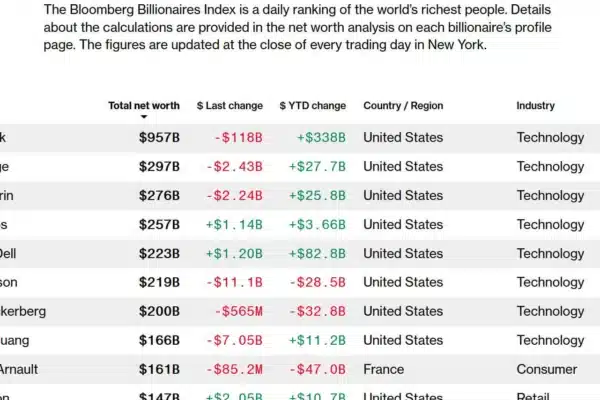Sort table by Total net worth header
Image resolution: width=600 pixels, height=400 pixels.
click(144, 106)
